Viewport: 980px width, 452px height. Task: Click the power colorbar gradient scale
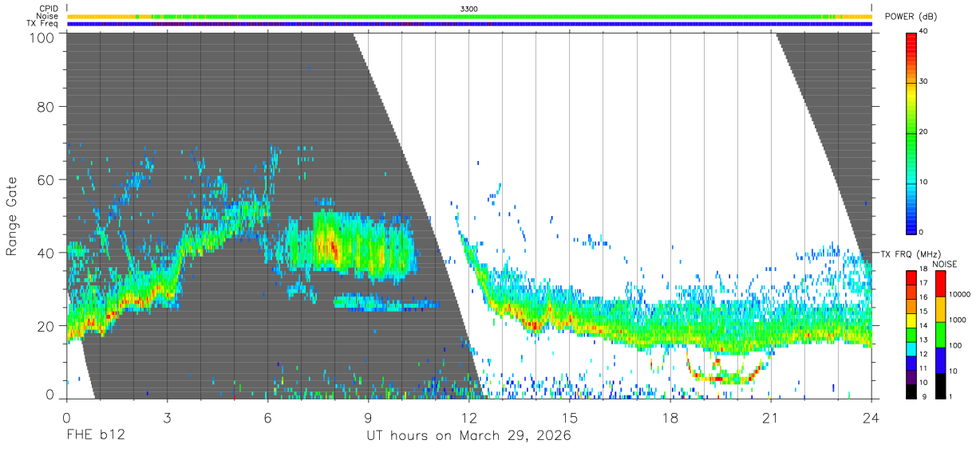(911, 132)
